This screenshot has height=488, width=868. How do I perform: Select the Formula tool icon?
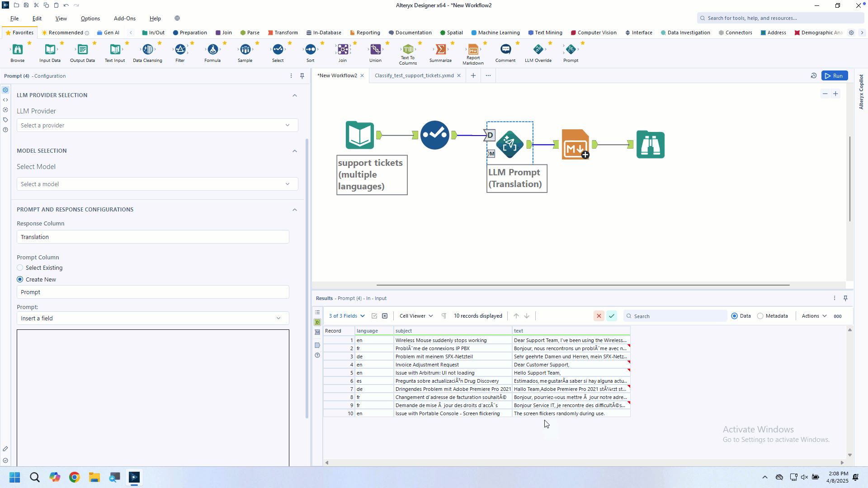212,50
